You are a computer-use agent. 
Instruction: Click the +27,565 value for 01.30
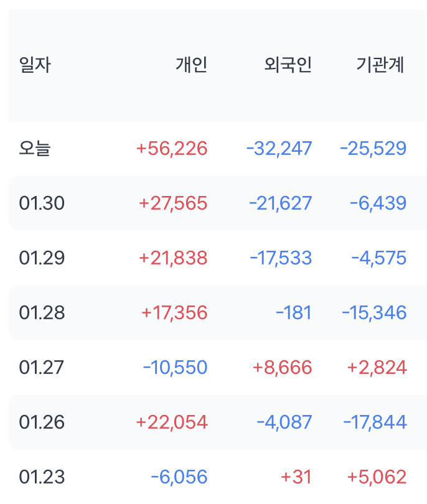(x=173, y=203)
